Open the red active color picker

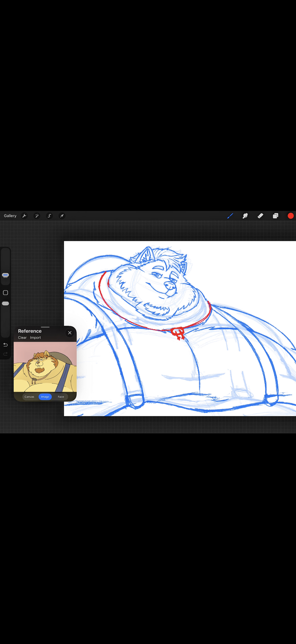click(x=291, y=216)
